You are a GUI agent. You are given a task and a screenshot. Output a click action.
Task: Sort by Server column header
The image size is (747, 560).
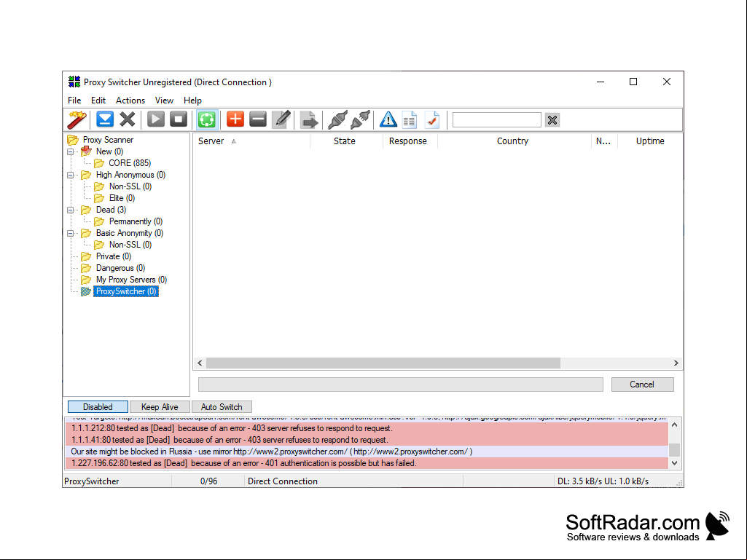251,141
